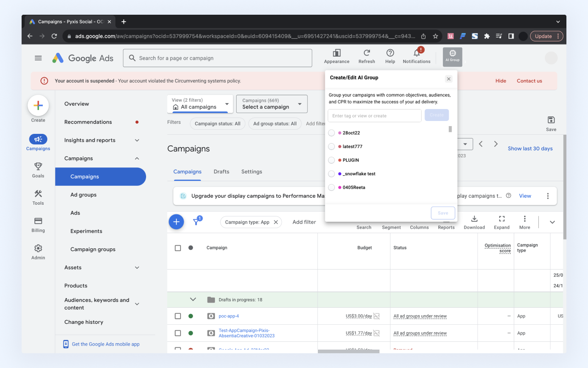
Task: Open the main hamburger menu
Action: (x=39, y=58)
